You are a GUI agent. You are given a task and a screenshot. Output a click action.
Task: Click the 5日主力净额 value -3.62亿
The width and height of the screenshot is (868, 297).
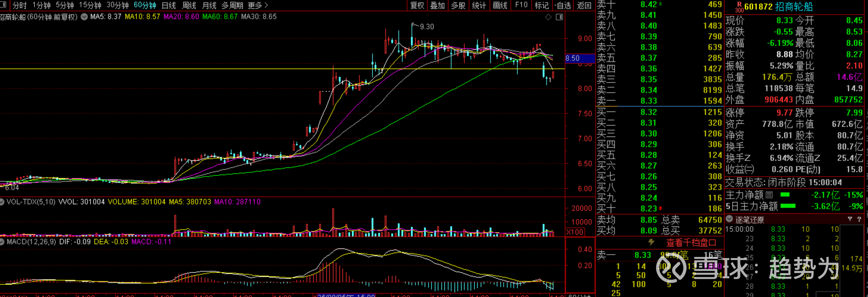click(x=825, y=206)
